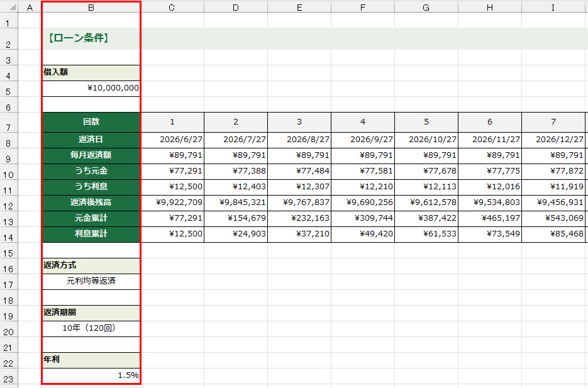This screenshot has height=388, width=588.
Task: Select the ¥9,456,931 balance cell
Action: (x=553, y=203)
